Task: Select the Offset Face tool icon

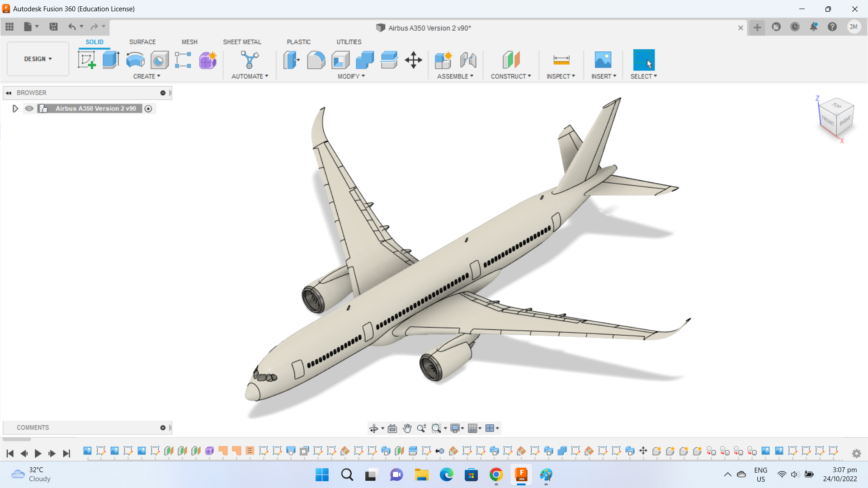Action: point(389,60)
